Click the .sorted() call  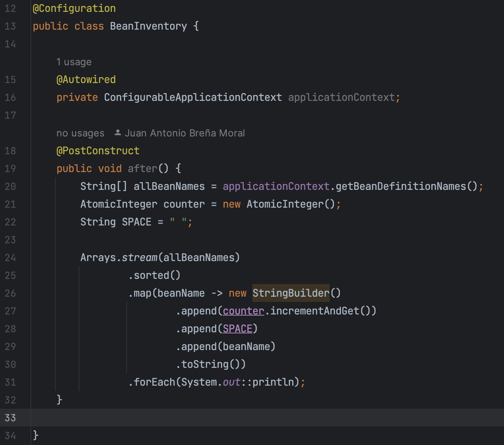tap(154, 275)
